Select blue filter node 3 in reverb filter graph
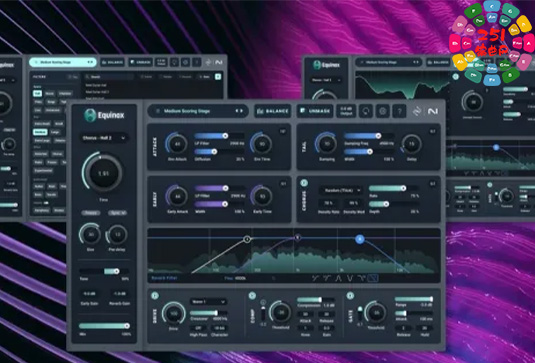 (360, 239)
